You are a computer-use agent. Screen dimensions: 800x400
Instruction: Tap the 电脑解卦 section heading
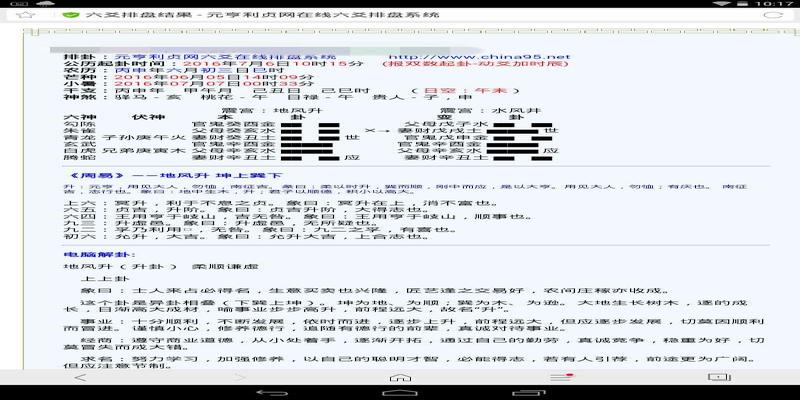click(100, 254)
